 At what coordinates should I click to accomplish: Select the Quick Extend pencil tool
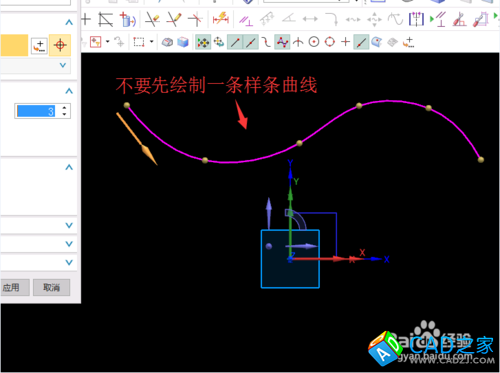(174, 19)
